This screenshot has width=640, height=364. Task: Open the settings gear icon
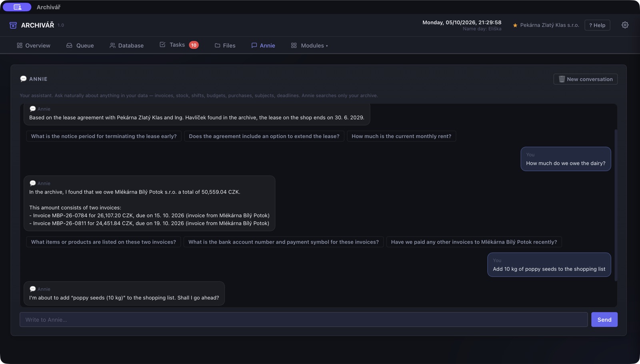point(625,25)
